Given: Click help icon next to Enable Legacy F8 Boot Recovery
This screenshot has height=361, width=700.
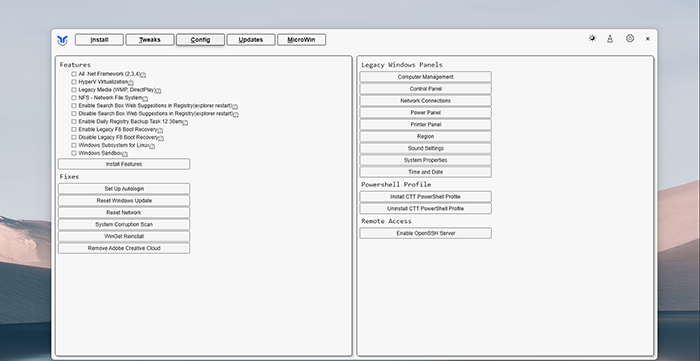Looking at the screenshot, I should pyautogui.click(x=160, y=130).
